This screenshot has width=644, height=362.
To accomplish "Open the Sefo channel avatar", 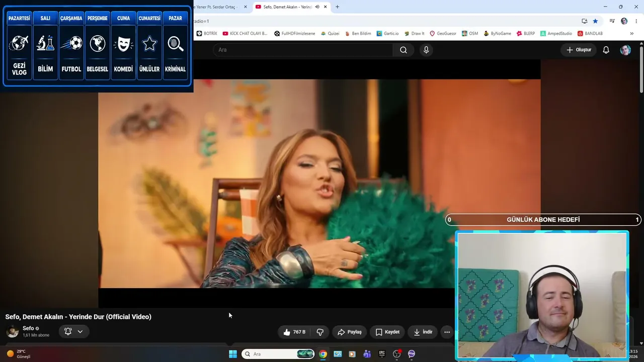I will (x=13, y=331).
